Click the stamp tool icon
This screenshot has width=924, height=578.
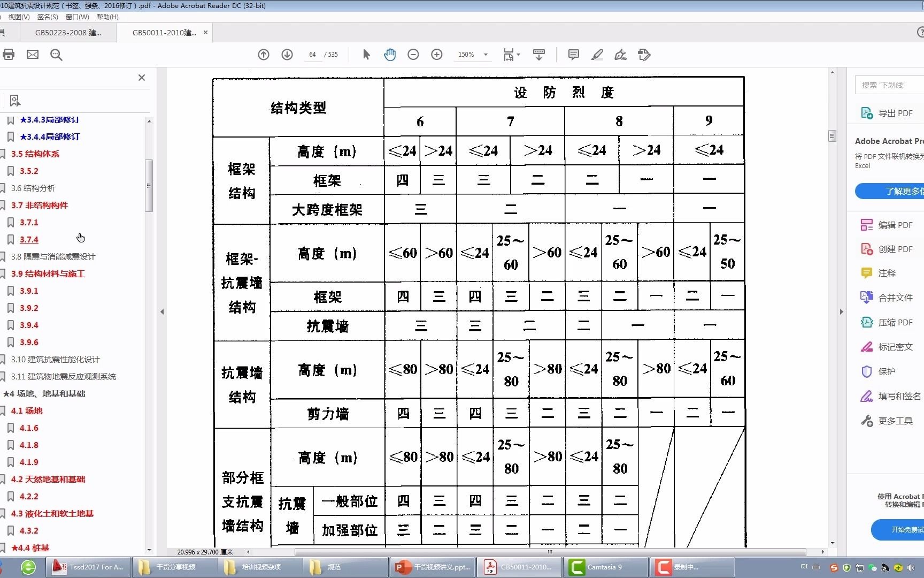click(x=644, y=55)
